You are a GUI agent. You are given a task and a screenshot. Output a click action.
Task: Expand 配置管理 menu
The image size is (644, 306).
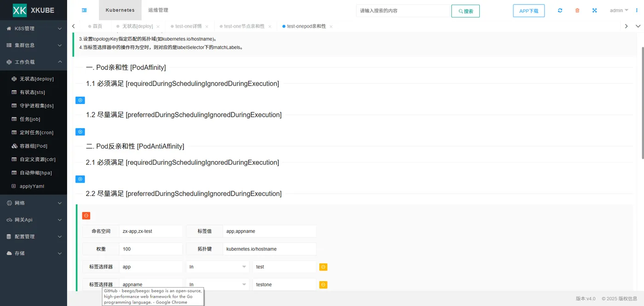tap(34, 237)
